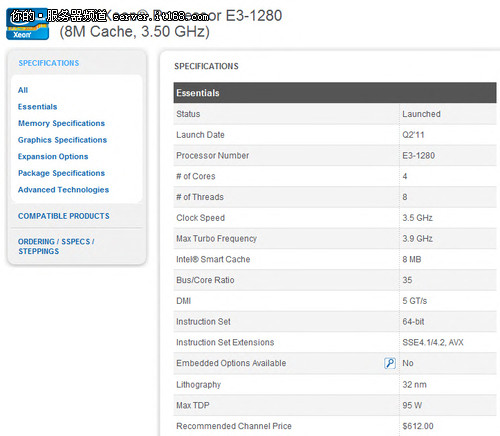Click the # of Threads label
The width and height of the screenshot is (500, 436).
(x=200, y=197)
